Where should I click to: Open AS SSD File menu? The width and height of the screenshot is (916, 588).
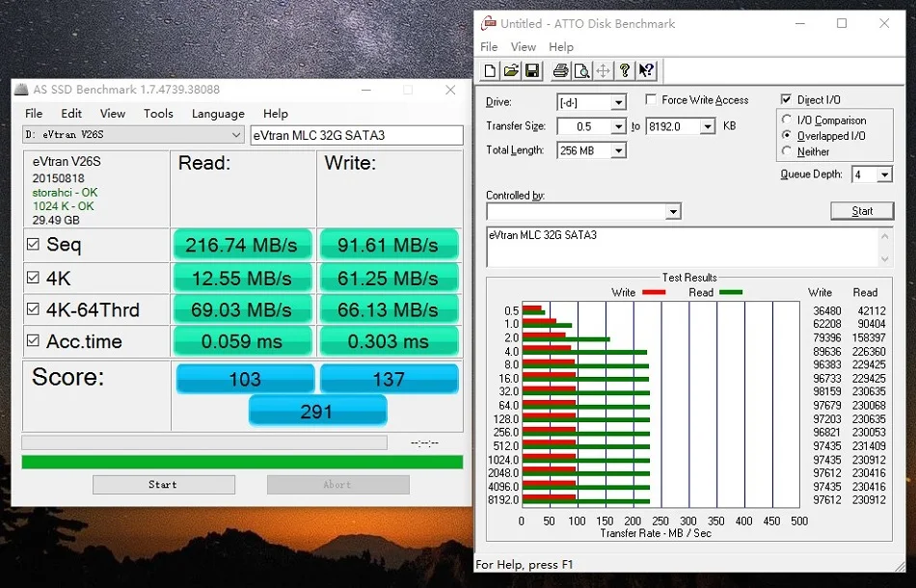tap(34, 114)
